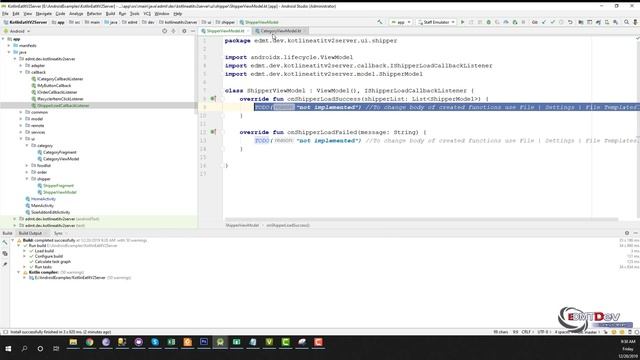
Task: Open the app run configuration dropdown
Action: (x=401, y=22)
